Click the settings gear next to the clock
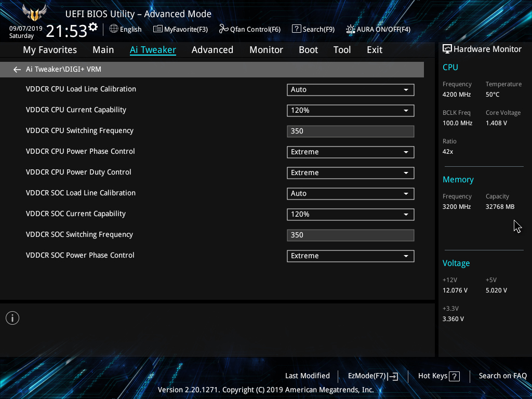The width and height of the screenshot is (532, 399). click(x=93, y=27)
